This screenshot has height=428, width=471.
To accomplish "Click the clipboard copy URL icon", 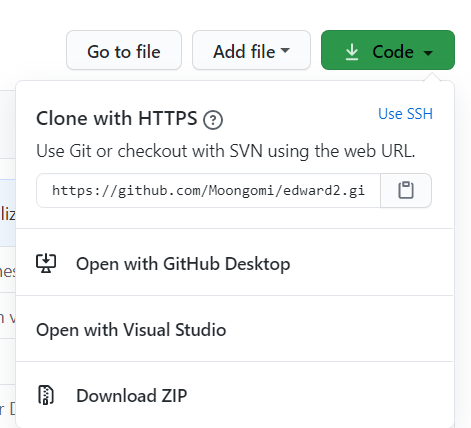I will (406, 190).
